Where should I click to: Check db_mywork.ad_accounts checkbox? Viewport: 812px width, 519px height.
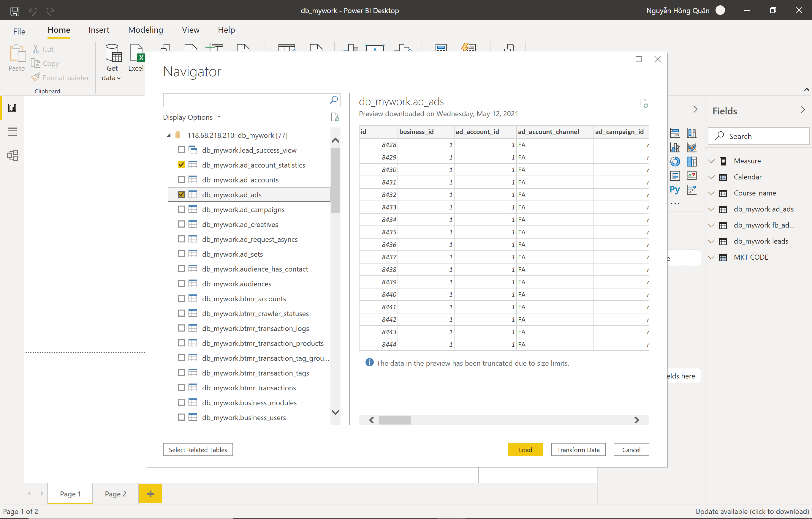(x=181, y=179)
